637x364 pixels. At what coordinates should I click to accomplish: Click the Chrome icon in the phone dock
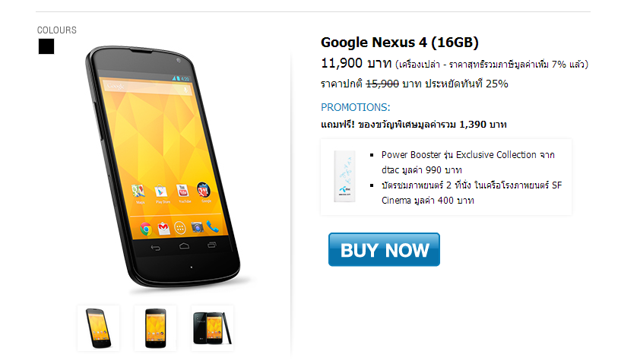[x=146, y=229]
